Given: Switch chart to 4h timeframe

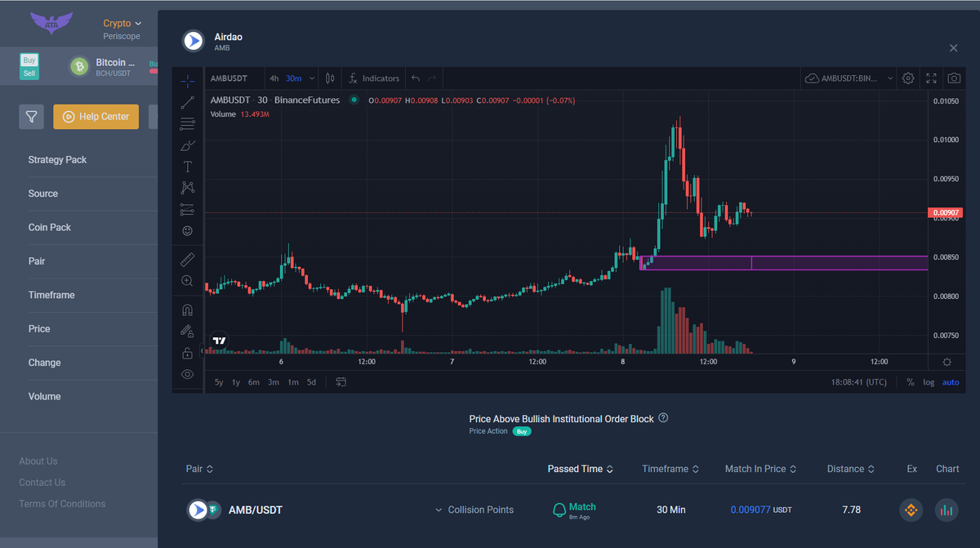Looking at the screenshot, I should (x=274, y=78).
